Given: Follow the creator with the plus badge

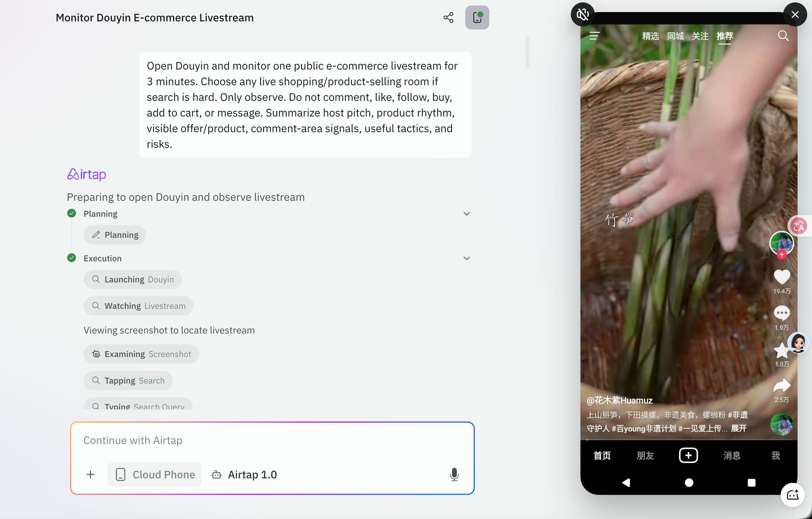Looking at the screenshot, I should pyautogui.click(x=781, y=255).
